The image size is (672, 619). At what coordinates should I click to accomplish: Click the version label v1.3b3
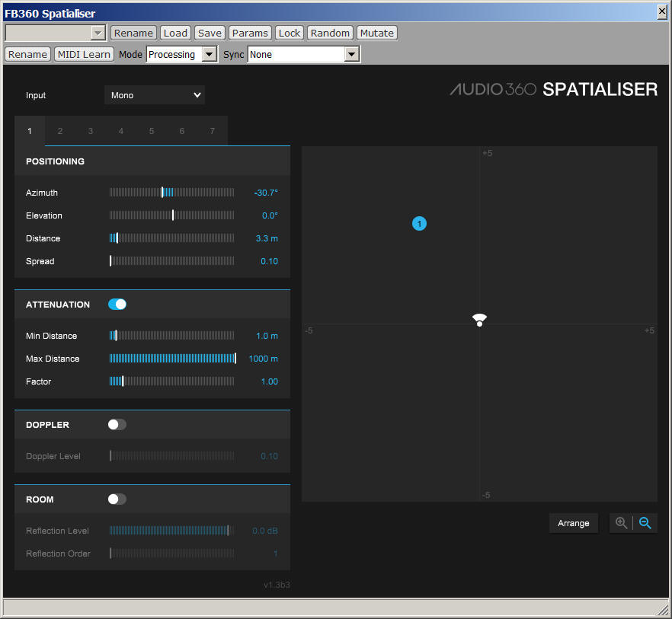click(x=277, y=585)
